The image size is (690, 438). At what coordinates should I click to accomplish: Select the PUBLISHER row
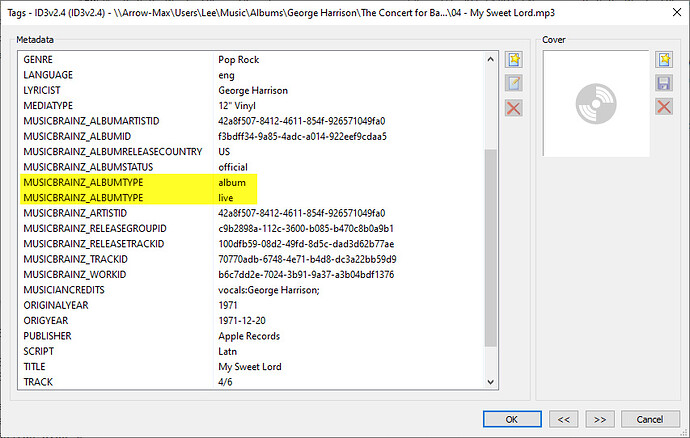click(x=251, y=336)
